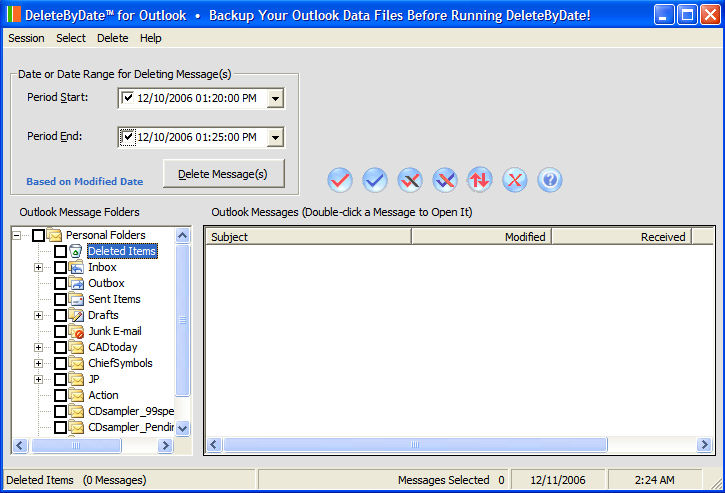Expand the Drafts folder node
This screenshot has width=725, height=493.
[x=39, y=315]
